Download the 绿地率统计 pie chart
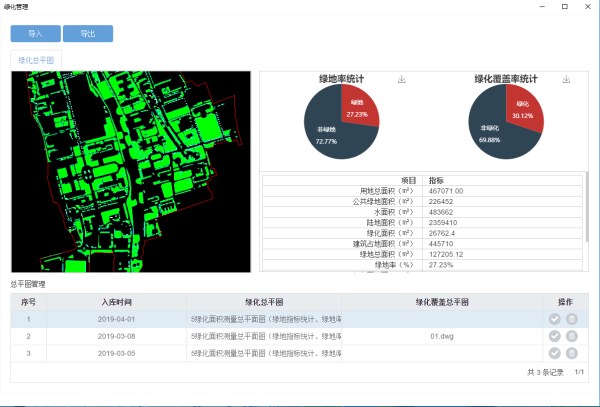 (401, 79)
